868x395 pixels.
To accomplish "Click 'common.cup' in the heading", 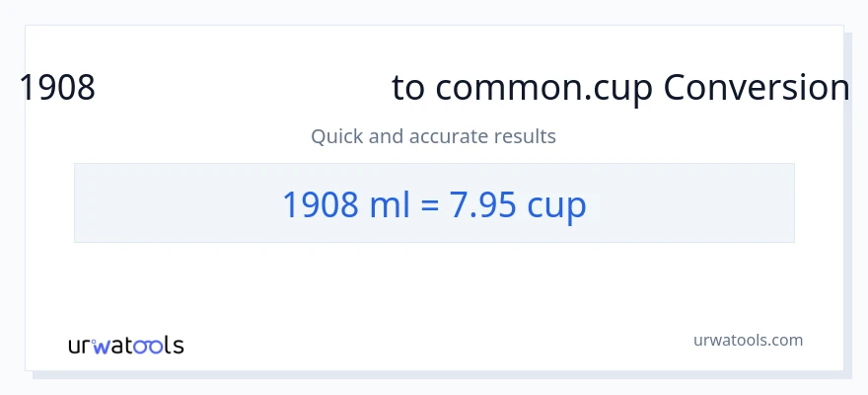I will 545,89.
